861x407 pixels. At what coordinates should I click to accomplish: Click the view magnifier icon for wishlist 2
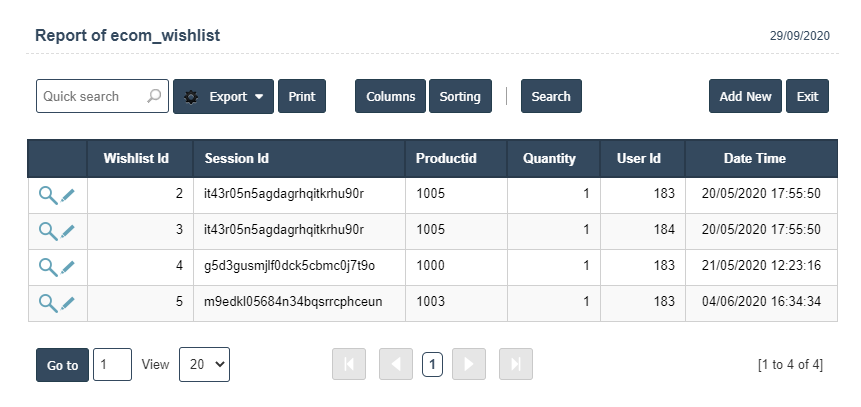coord(47,194)
